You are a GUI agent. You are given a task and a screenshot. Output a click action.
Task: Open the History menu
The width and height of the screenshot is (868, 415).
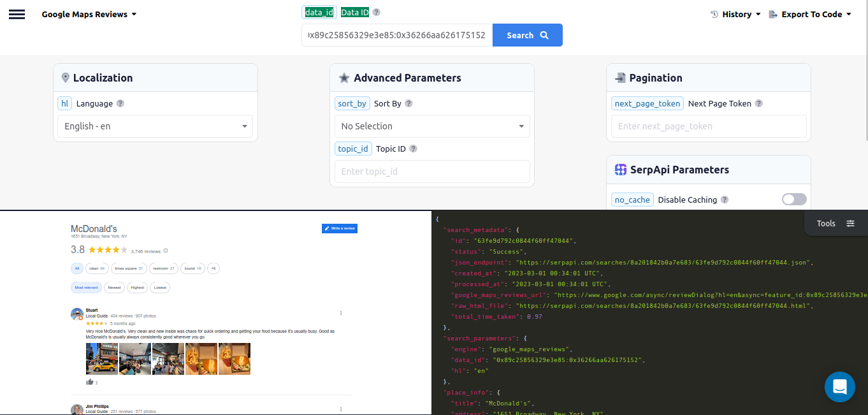(x=735, y=14)
